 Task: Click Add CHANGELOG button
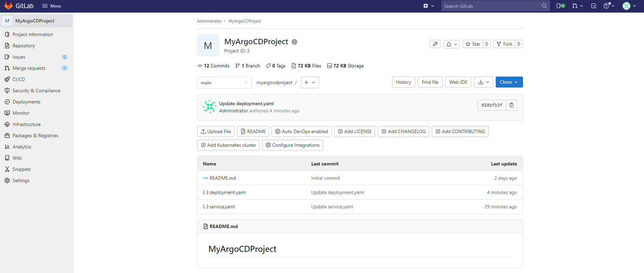pyautogui.click(x=403, y=131)
